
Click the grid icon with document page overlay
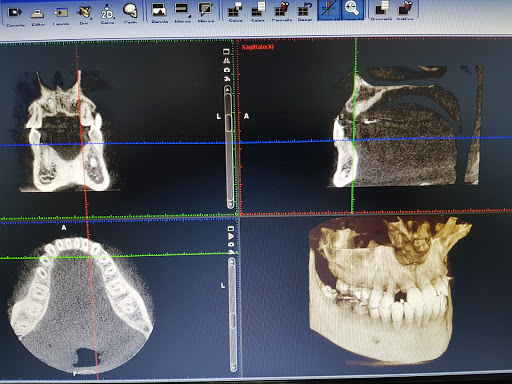pyautogui.click(x=258, y=9)
